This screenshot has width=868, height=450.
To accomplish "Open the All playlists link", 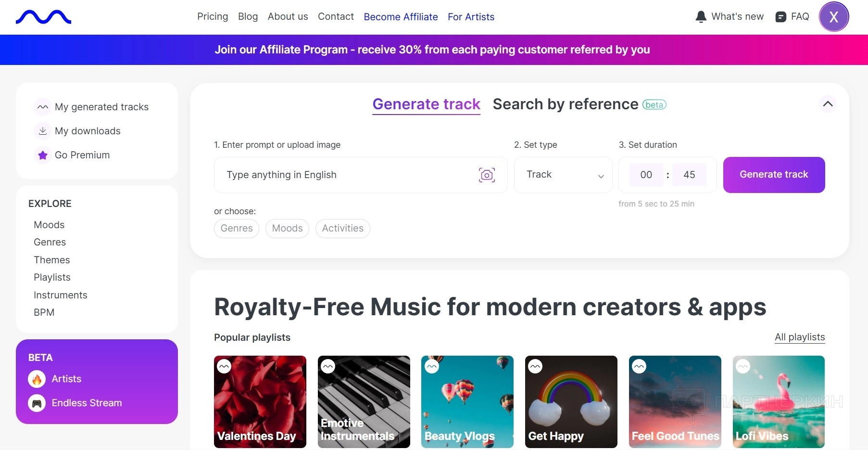I will coord(799,337).
